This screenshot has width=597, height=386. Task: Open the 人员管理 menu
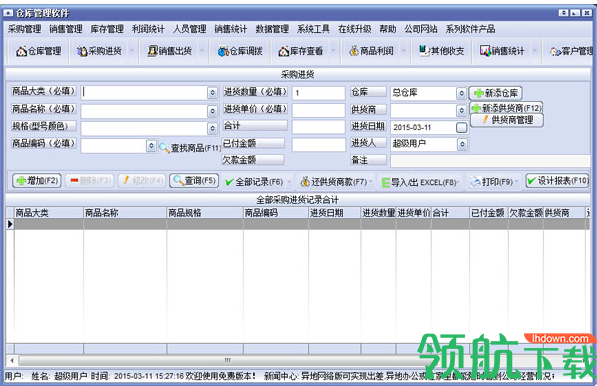[x=190, y=29]
